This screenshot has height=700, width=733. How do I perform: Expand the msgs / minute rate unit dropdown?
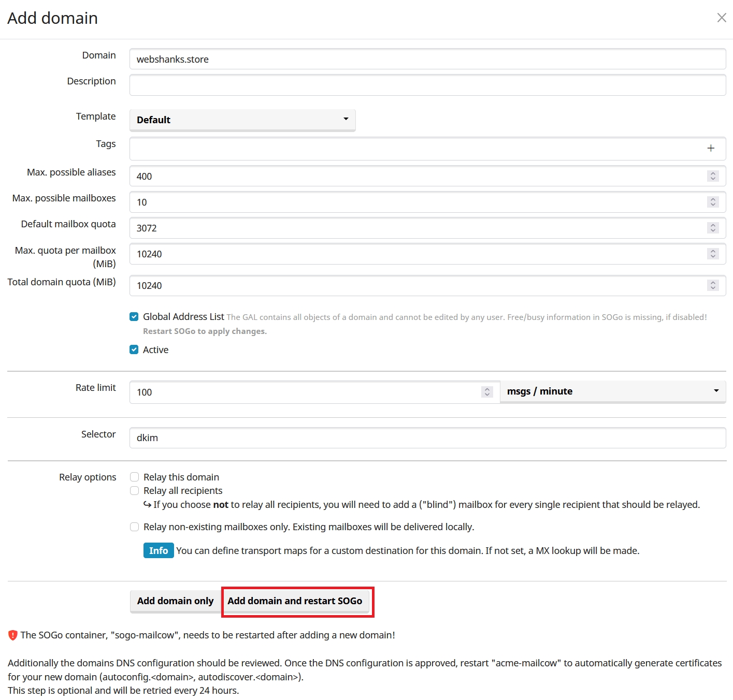[612, 392]
